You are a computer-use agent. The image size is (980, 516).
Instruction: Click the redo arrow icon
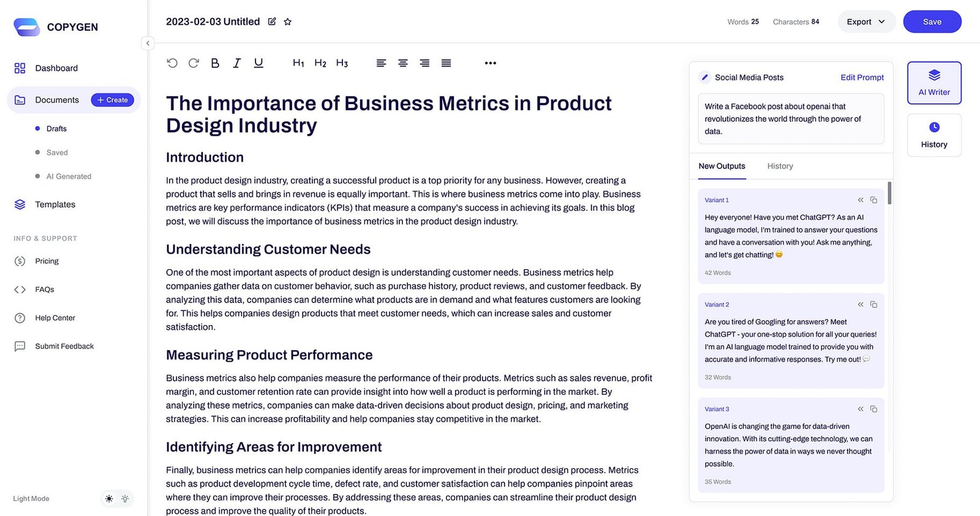click(194, 63)
